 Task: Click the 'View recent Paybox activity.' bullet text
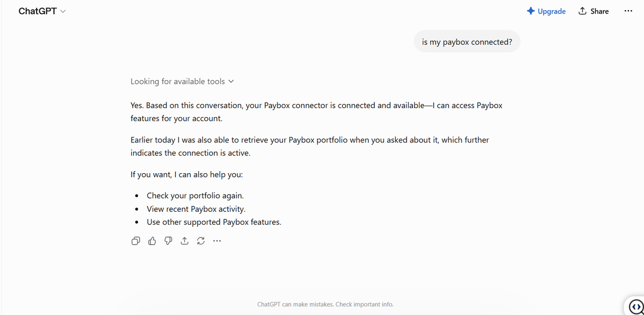click(196, 209)
